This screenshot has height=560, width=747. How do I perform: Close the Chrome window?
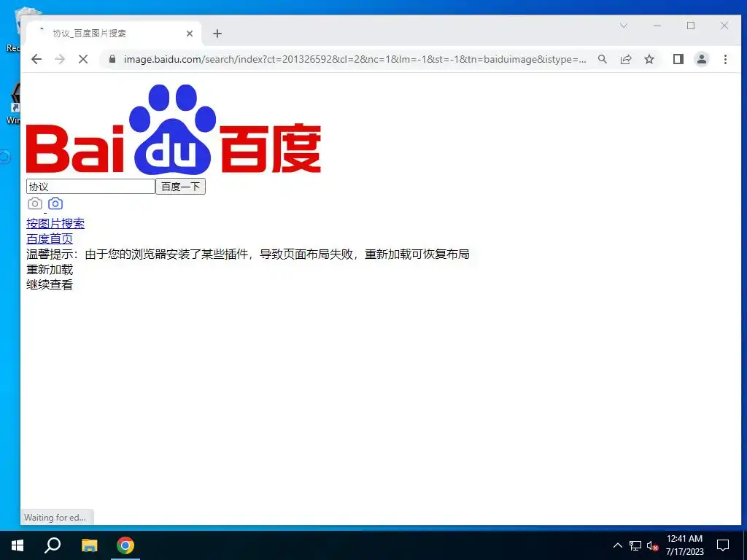click(724, 26)
